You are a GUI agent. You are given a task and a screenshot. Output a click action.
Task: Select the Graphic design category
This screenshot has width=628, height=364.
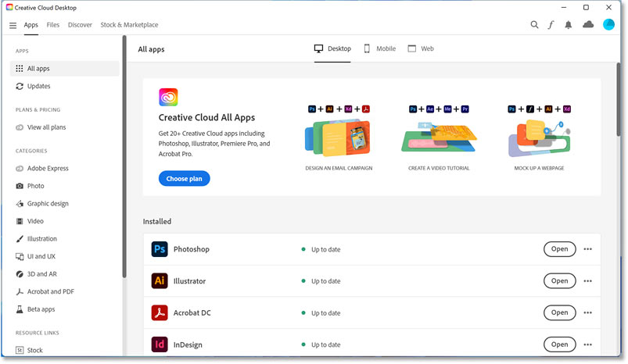(48, 204)
